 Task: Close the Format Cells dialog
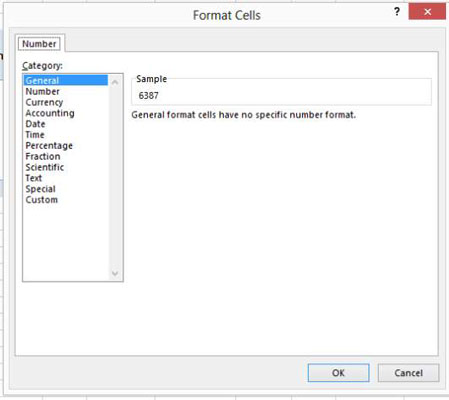pyautogui.click(x=427, y=12)
